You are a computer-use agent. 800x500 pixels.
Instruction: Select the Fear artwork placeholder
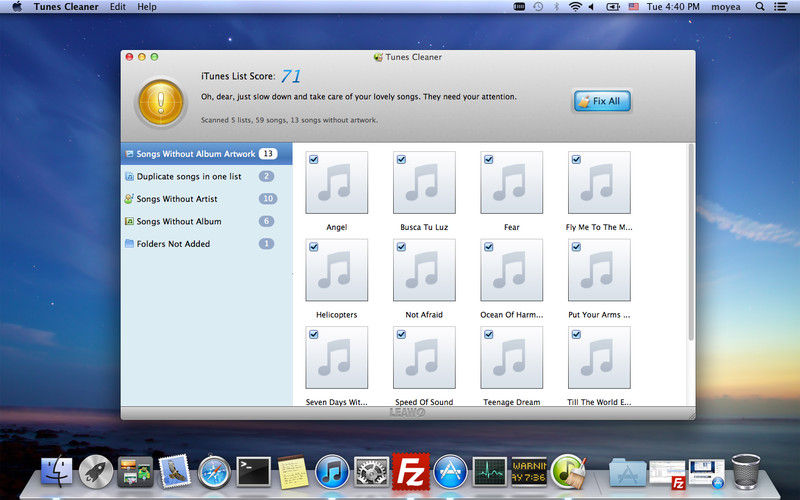point(512,183)
